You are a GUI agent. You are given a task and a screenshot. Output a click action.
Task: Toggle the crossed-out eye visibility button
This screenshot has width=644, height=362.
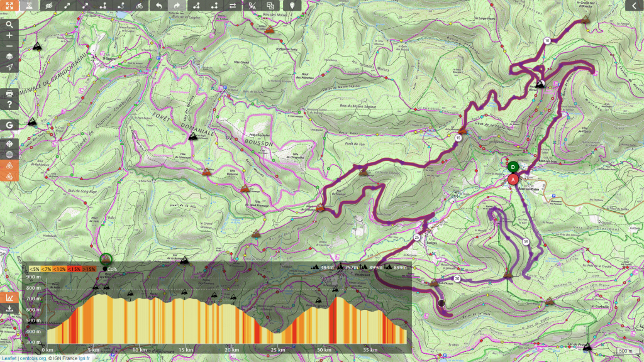(50, 6)
